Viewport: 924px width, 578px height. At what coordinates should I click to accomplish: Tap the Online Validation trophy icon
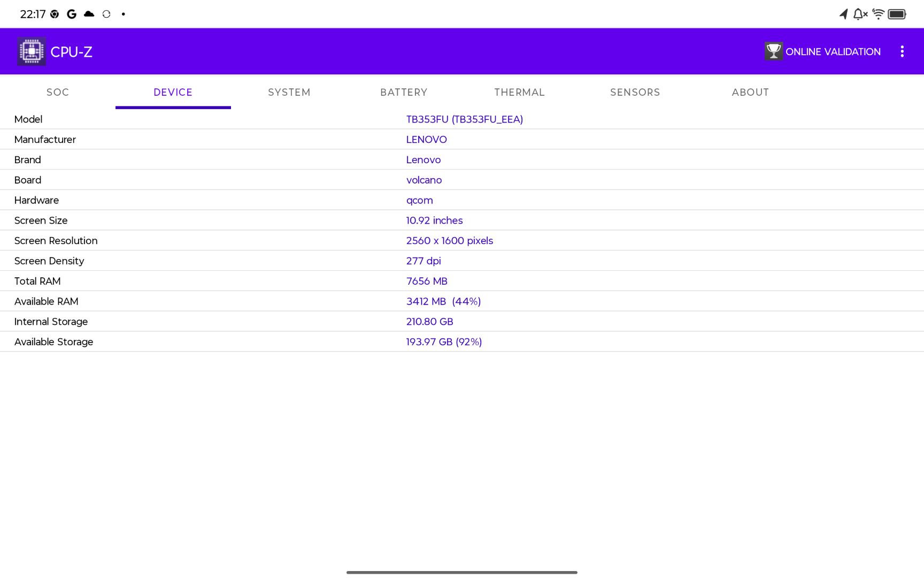pos(773,51)
